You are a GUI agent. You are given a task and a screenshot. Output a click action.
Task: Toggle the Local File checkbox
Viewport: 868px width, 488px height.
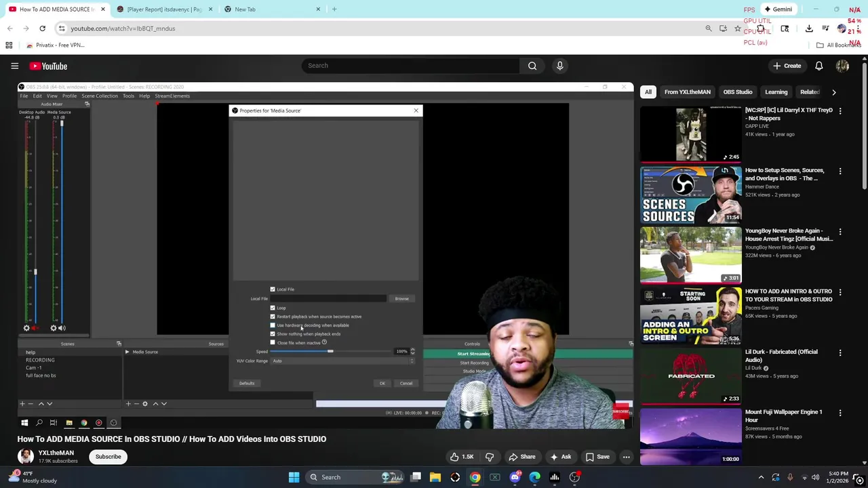273,289
